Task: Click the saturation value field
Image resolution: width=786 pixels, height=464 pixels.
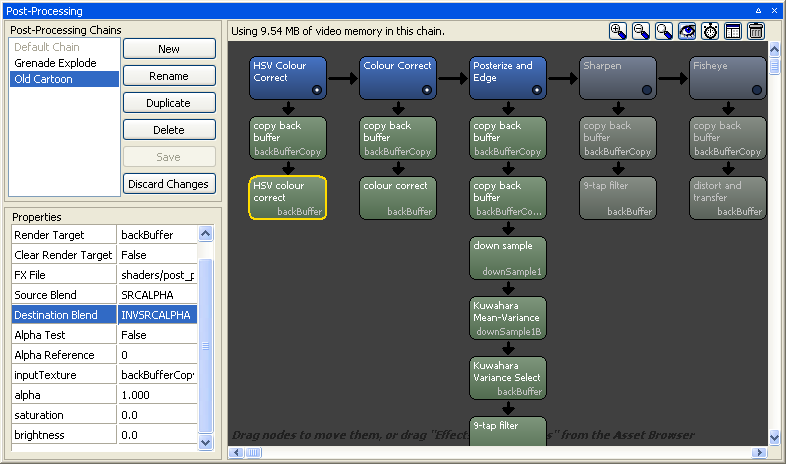Action: (157, 415)
